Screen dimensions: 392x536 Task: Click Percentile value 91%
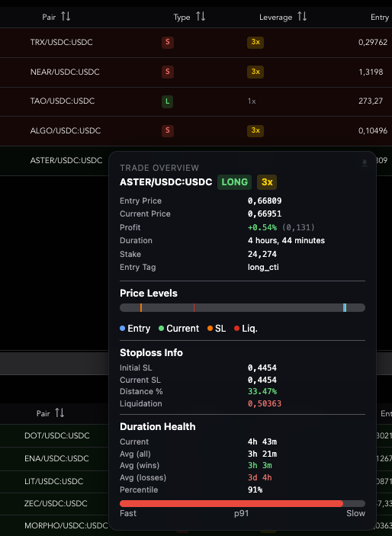pyautogui.click(x=255, y=489)
